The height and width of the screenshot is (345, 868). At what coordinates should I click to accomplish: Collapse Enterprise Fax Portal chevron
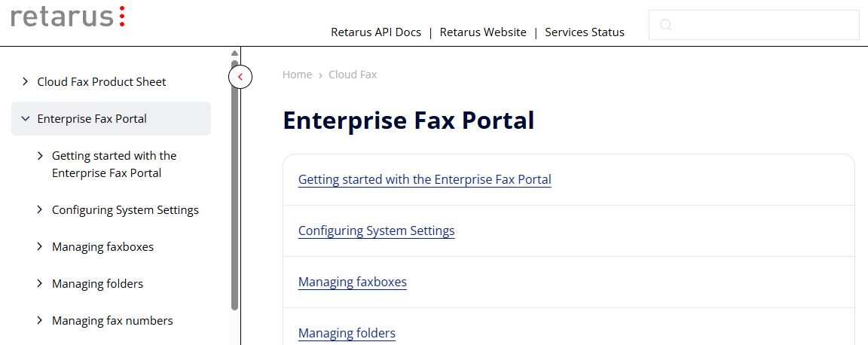[25, 118]
